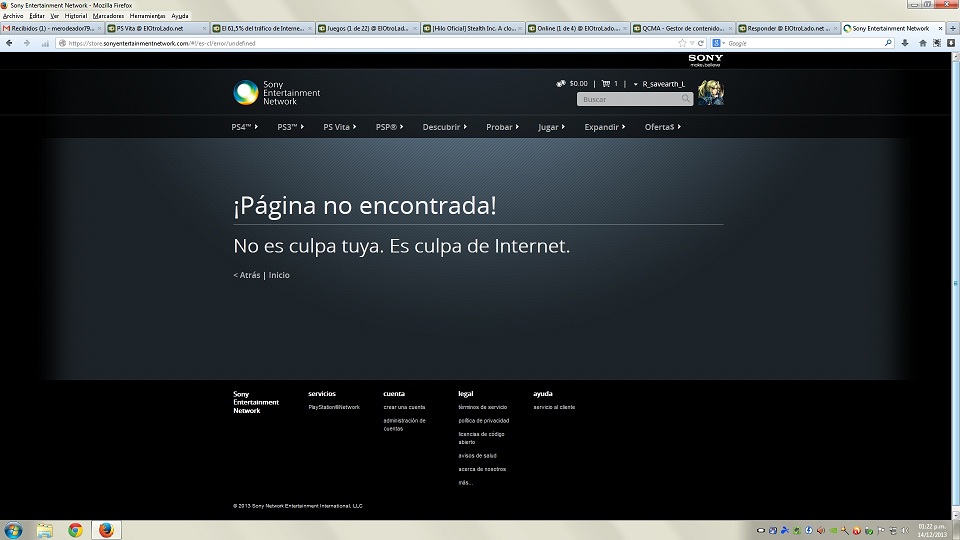Viewport: 960px width, 540px height.
Task: Launch Chrome from the taskbar
Action: coord(75,530)
